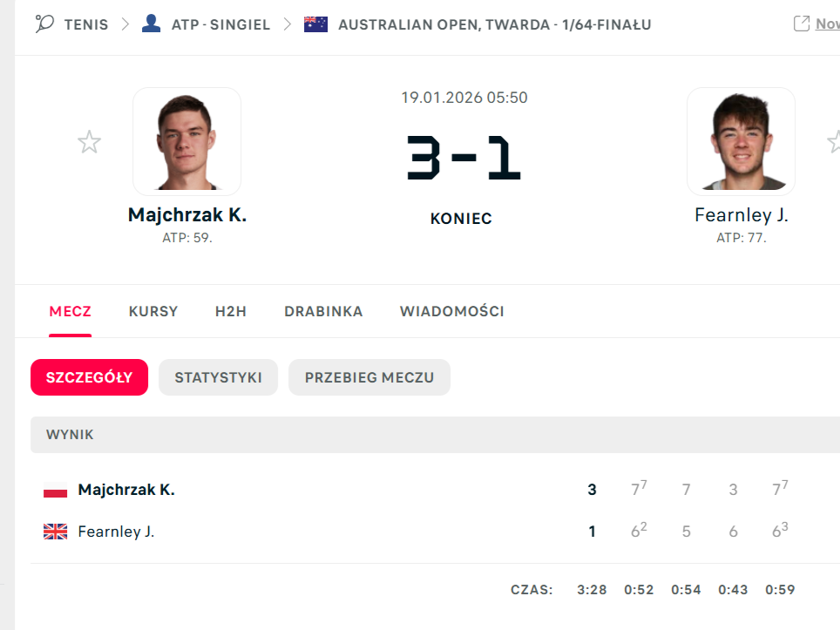Select the STATYSTYKI button

[x=218, y=377]
